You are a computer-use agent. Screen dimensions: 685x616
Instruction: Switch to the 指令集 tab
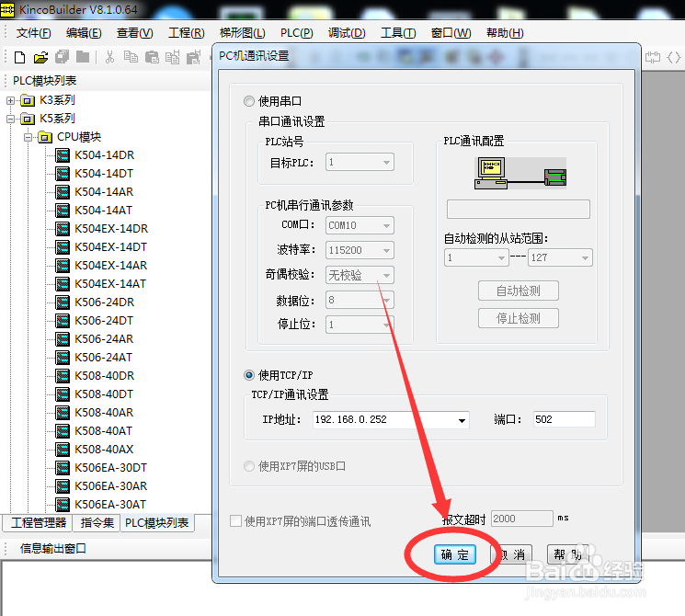point(97,523)
